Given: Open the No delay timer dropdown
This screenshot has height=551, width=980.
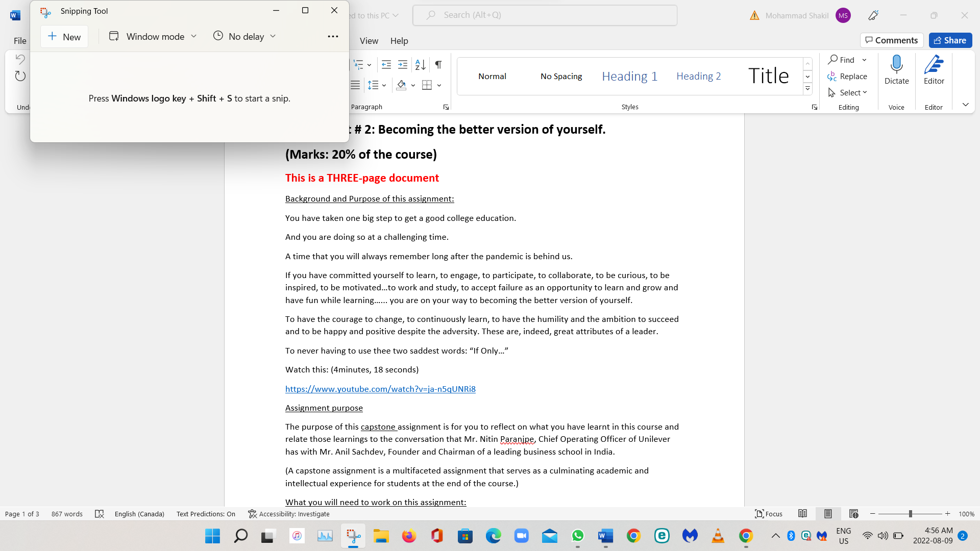Looking at the screenshot, I should 274,36.
